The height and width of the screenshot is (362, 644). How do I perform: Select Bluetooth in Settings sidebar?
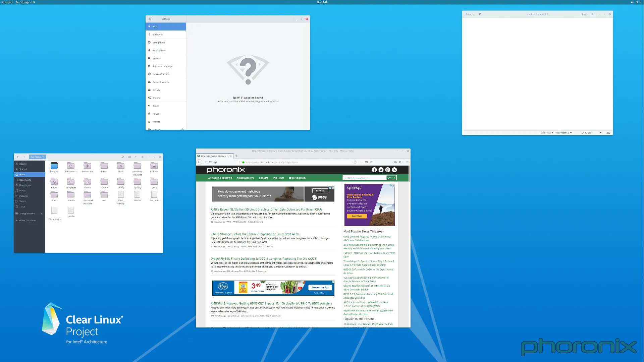[166, 35]
